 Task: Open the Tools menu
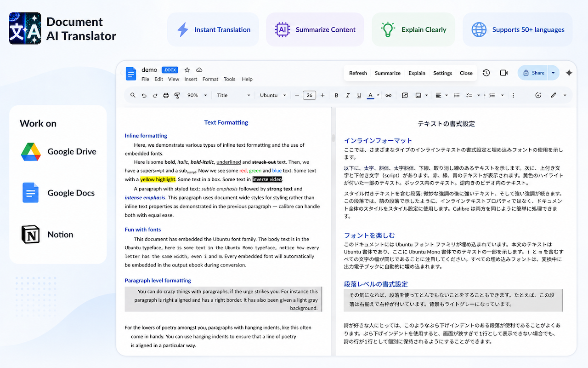pyautogui.click(x=230, y=79)
